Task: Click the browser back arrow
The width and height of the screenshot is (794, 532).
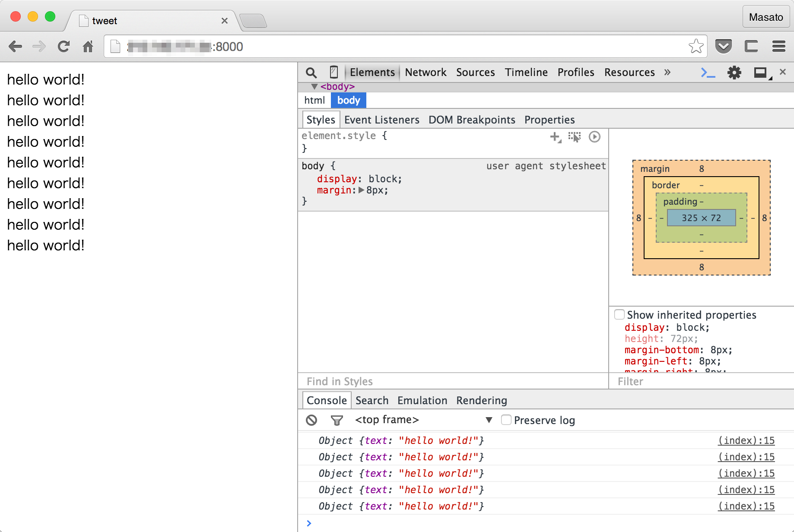Action: pyautogui.click(x=16, y=46)
